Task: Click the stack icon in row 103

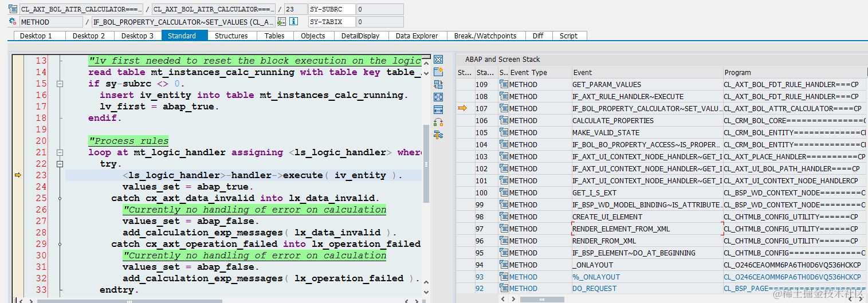Action: click(x=504, y=156)
